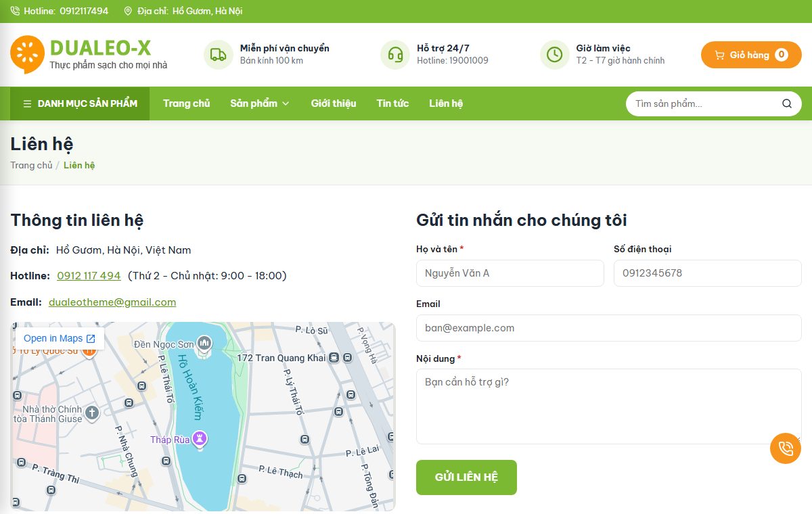Click the dualeotheme@gmail.com email link

coord(112,302)
